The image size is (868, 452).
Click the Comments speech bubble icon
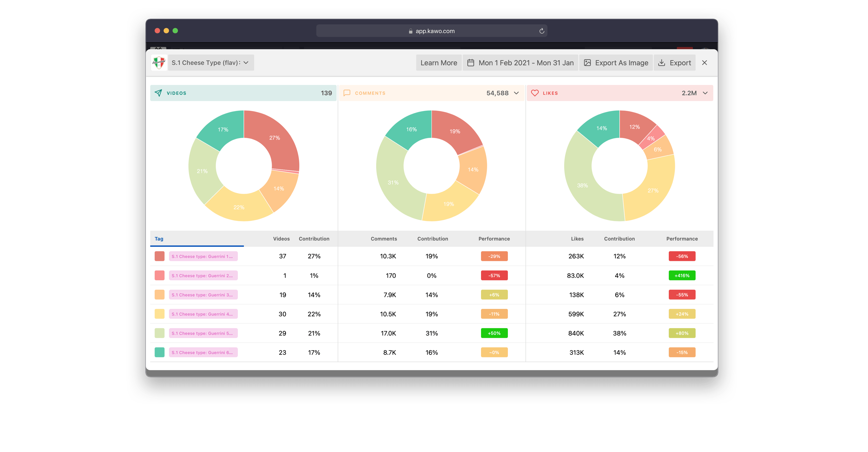click(347, 93)
